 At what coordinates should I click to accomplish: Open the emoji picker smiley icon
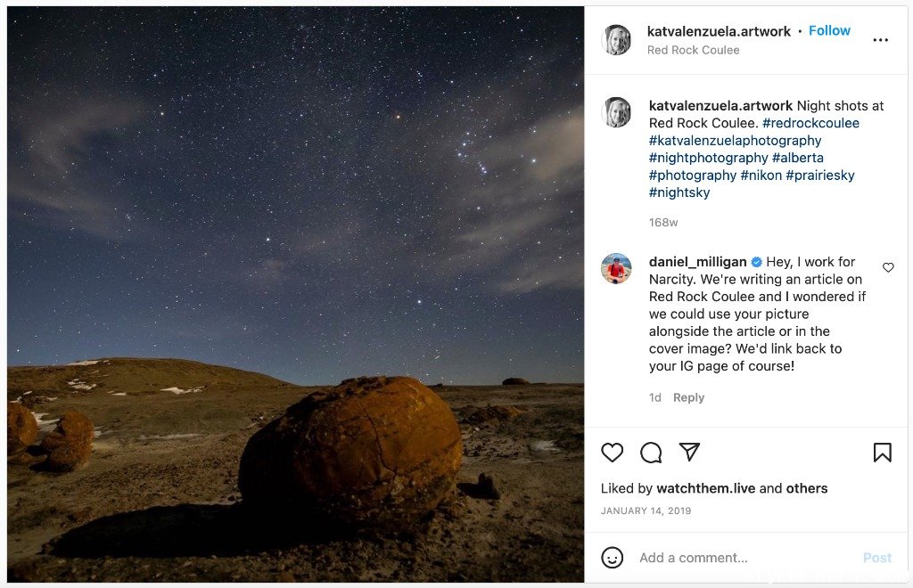[612, 558]
